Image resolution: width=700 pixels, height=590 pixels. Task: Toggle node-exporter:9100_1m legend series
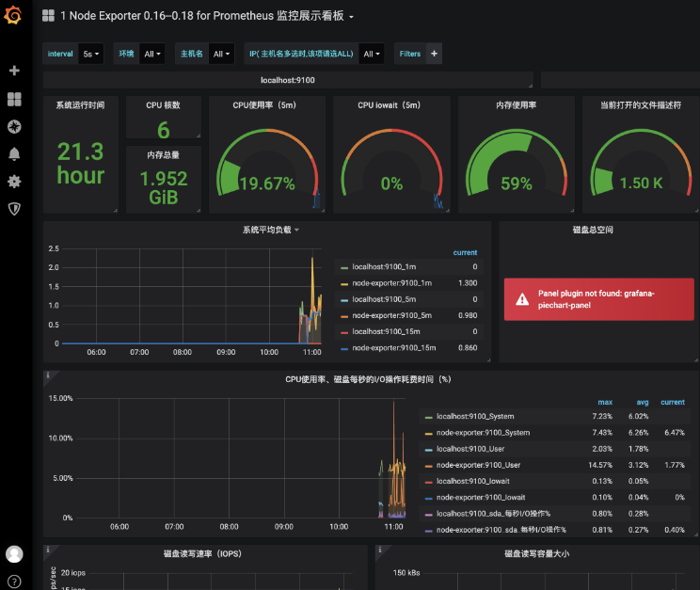[392, 283]
